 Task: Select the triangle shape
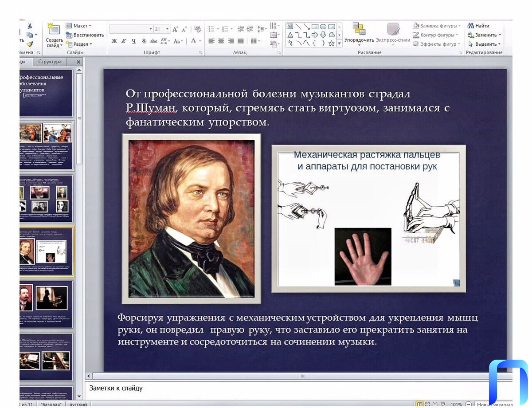(290, 35)
